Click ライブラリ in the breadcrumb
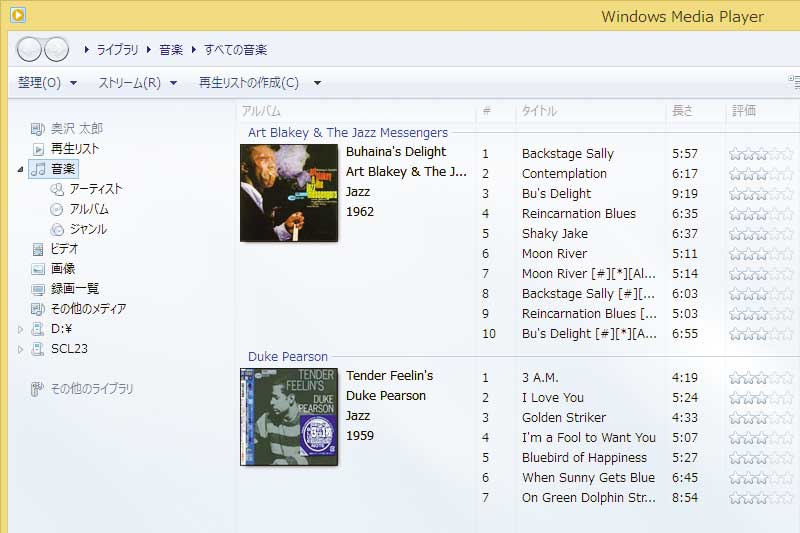The width and height of the screenshot is (800, 533). tap(117, 49)
